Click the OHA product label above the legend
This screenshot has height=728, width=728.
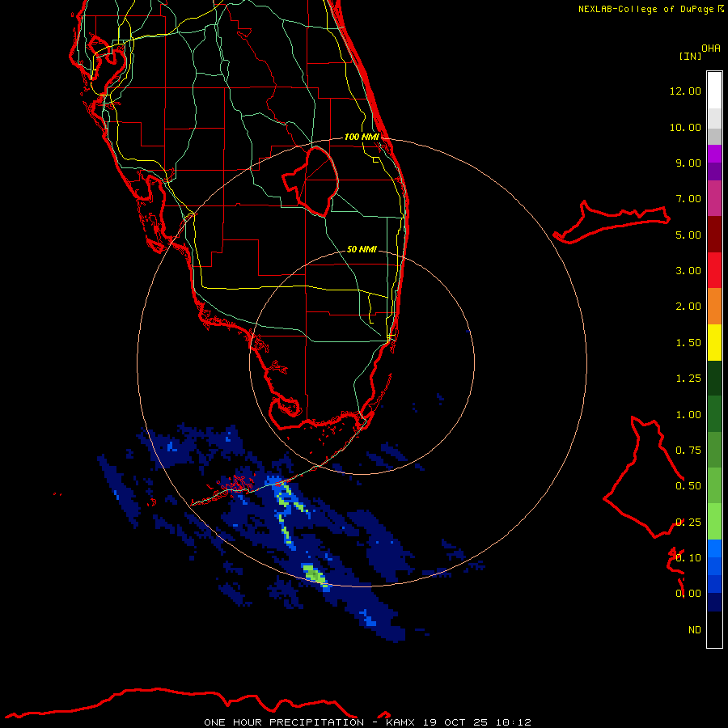click(711, 49)
